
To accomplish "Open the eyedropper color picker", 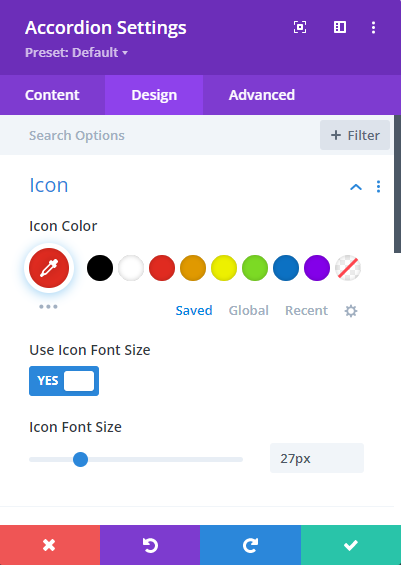I will (49, 268).
